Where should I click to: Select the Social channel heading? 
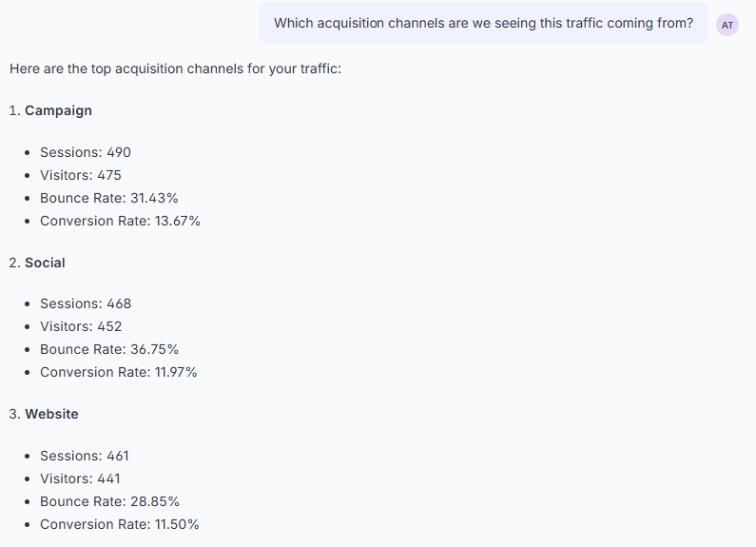pos(45,263)
